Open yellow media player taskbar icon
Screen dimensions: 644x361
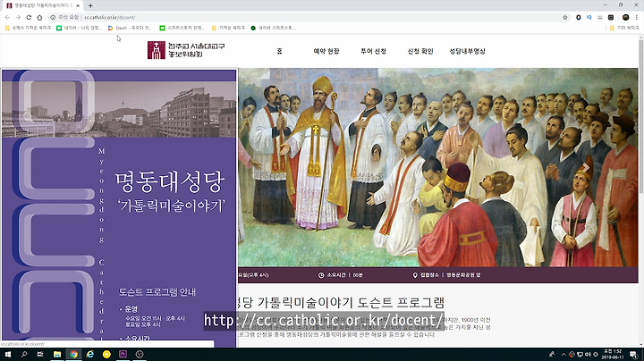(x=106, y=355)
